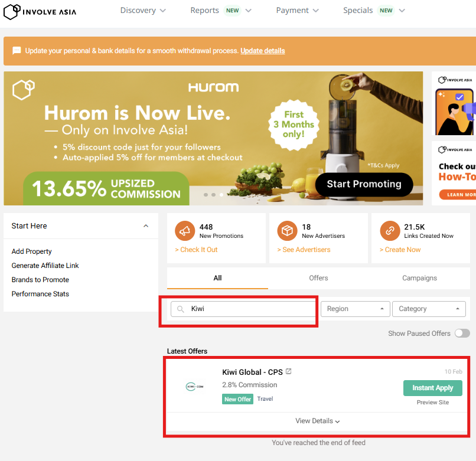Screen dimensions: 476x461
Task: Click the search magnifier icon
Action: [180, 309]
